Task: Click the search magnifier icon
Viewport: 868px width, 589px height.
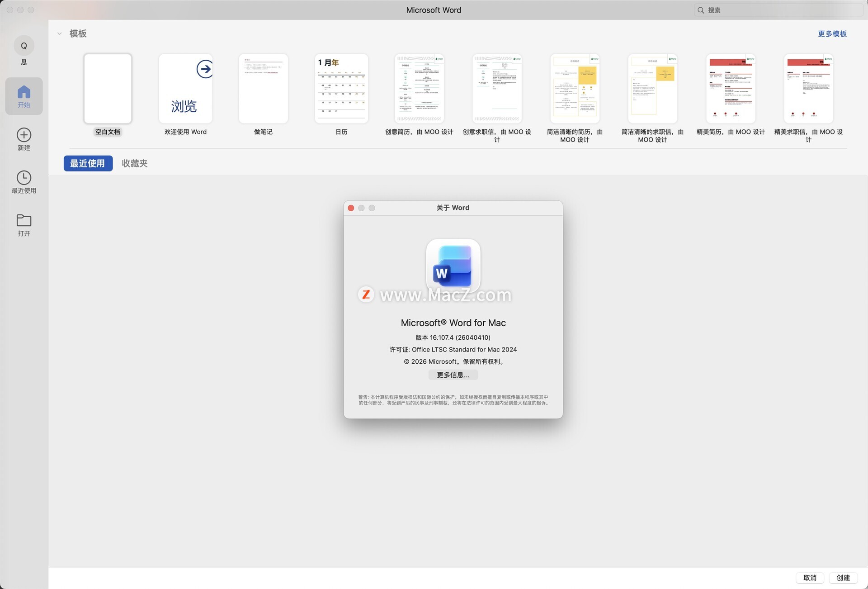Action: pyautogui.click(x=701, y=10)
